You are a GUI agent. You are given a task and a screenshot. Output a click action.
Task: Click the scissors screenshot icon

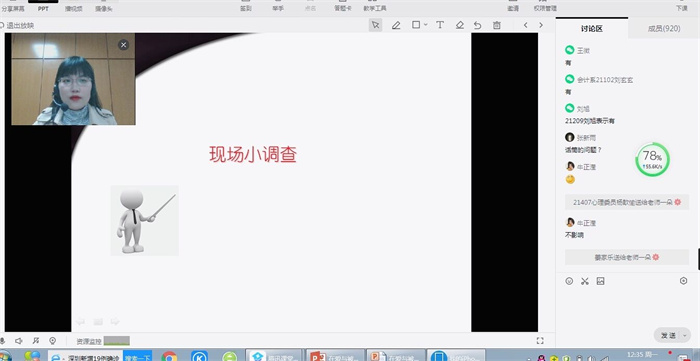(x=585, y=281)
